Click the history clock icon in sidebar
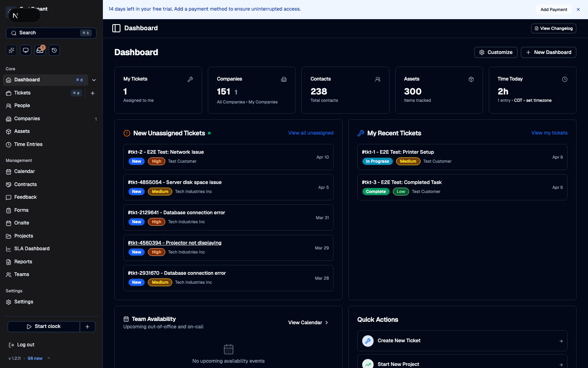The image size is (588, 368). pos(54,50)
